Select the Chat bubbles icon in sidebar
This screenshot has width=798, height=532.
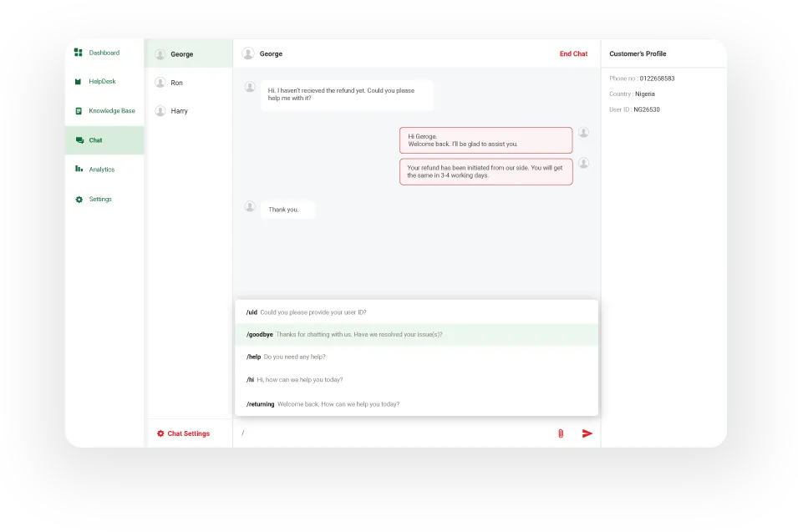click(79, 139)
